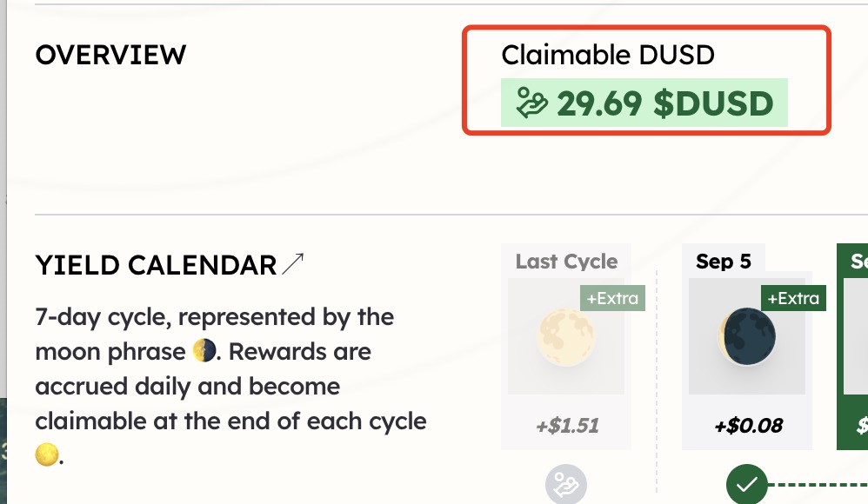Select the partially visible green cycle card
The width and height of the screenshot is (868, 504).
[x=852, y=347]
